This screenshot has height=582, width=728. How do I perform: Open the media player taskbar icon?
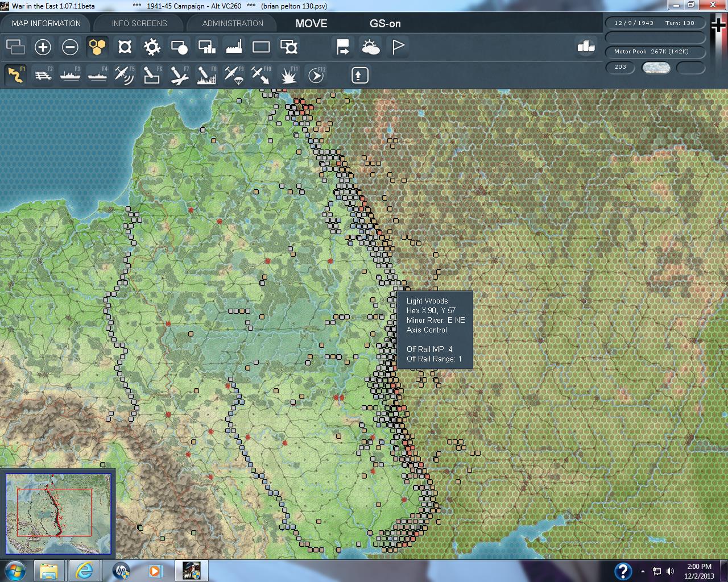(x=155, y=571)
